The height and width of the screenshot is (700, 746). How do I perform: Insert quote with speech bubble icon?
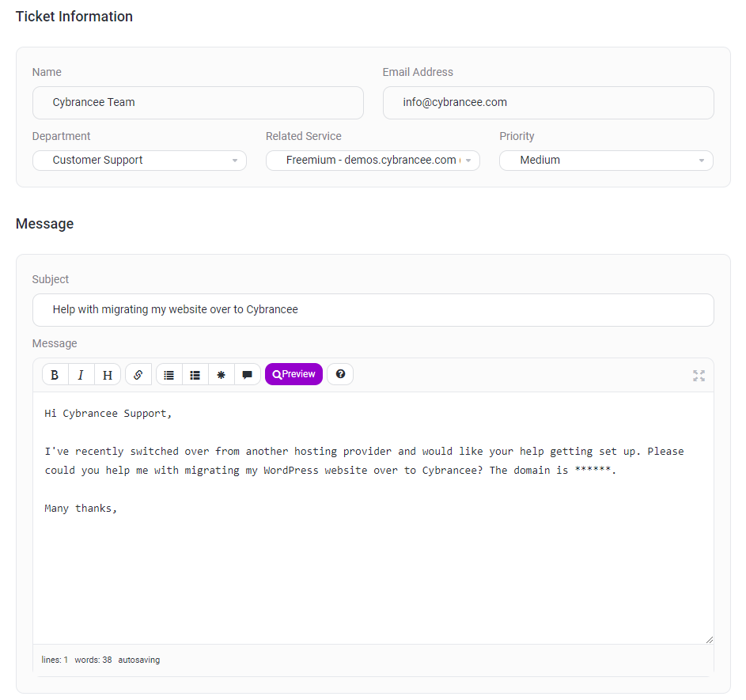click(248, 375)
